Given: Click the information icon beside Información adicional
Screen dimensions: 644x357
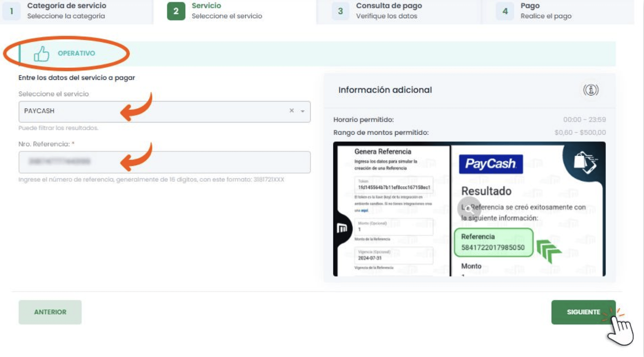Looking at the screenshot, I should coord(591,90).
